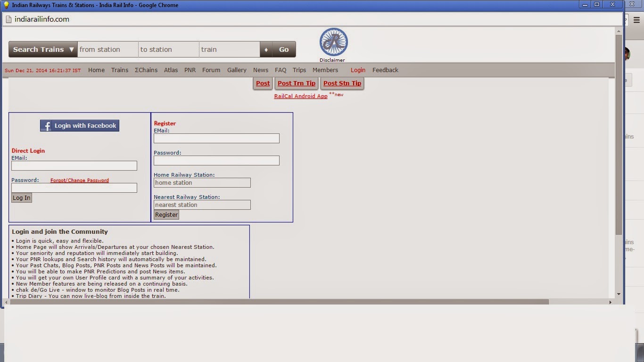Click the vertical scrollbar thumb
Image resolution: width=644 pixels, height=362 pixels.
pyautogui.click(x=619, y=135)
